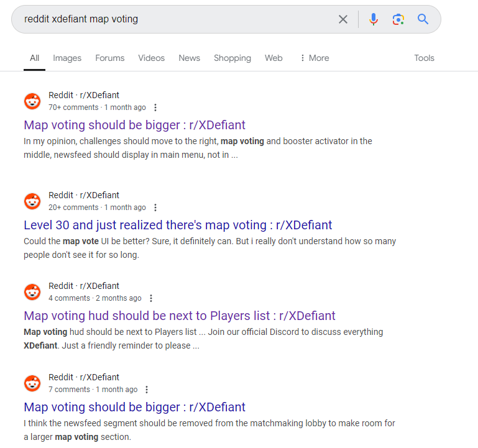
Task: Expand the More search filters menu
Action: (x=315, y=58)
